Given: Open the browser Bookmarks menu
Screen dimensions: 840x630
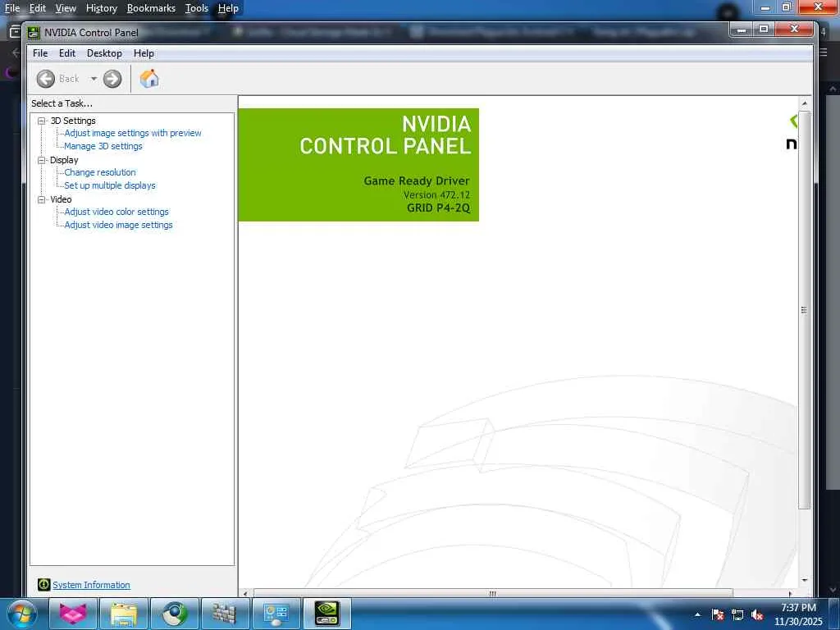Looking at the screenshot, I should pos(151,8).
